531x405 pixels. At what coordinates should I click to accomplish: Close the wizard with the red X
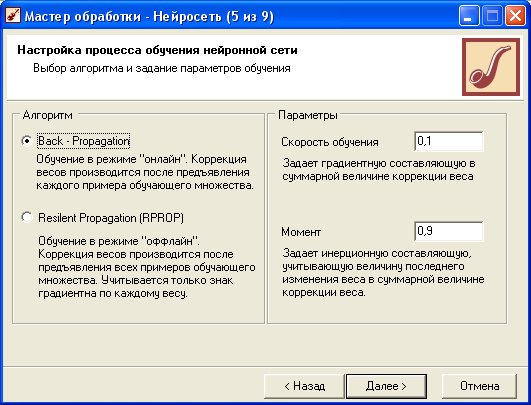point(515,16)
